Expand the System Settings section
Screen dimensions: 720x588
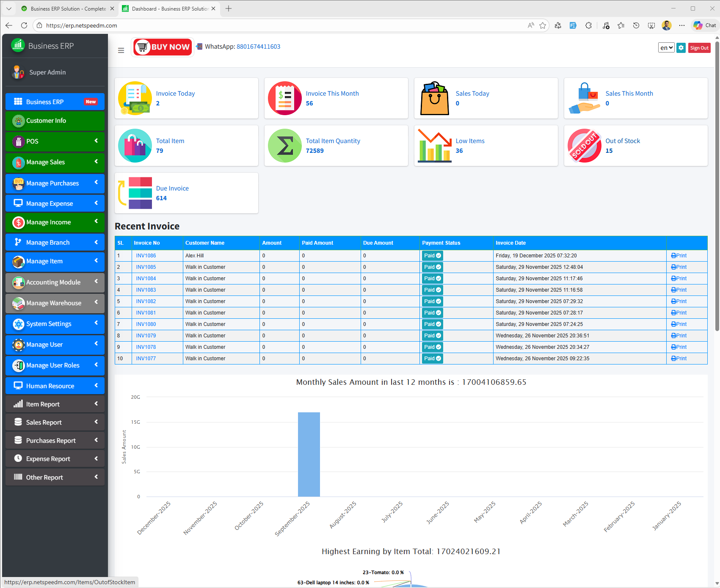pyautogui.click(x=55, y=324)
